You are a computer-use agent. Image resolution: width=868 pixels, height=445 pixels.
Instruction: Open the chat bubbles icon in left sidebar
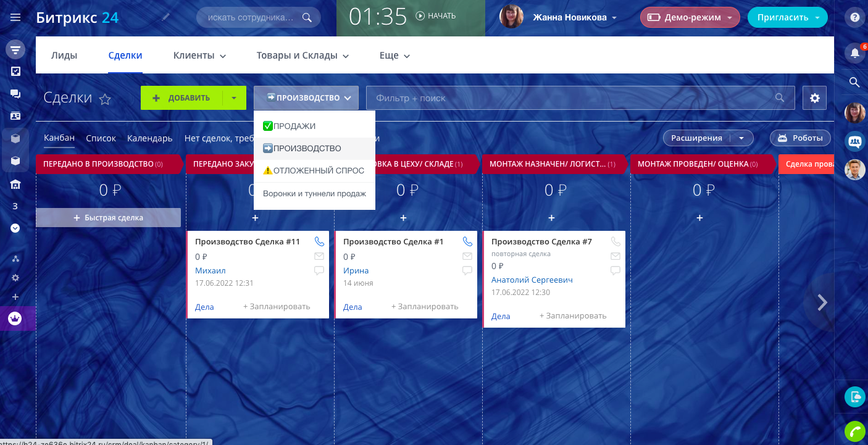(15, 93)
